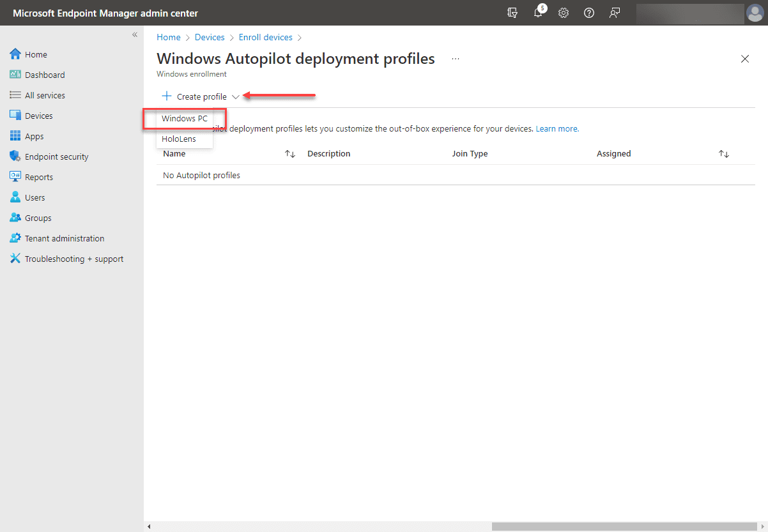Navigate to Enroll devices via the breadcrumb
Image resolution: width=768 pixels, height=532 pixels.
tap(265, 37)
